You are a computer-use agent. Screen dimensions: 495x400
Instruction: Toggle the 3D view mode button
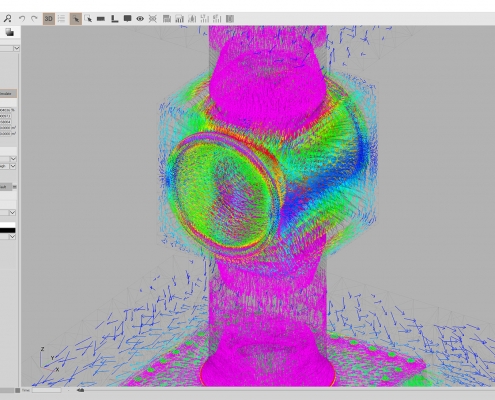pyautogui.click(x=49, y=19)
